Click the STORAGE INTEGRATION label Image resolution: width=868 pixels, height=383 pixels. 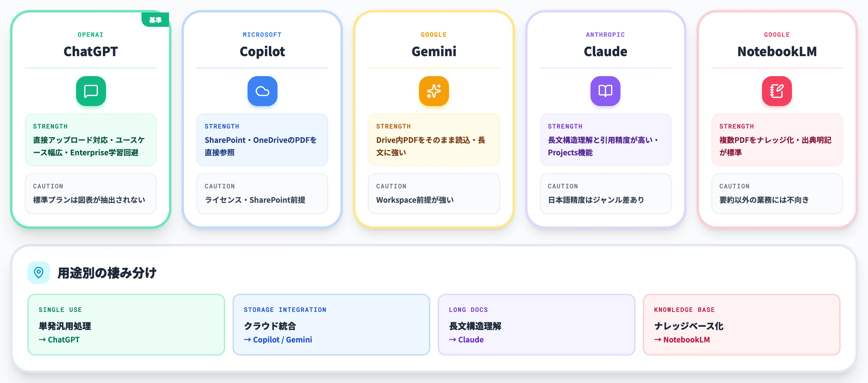click(285, 309)
